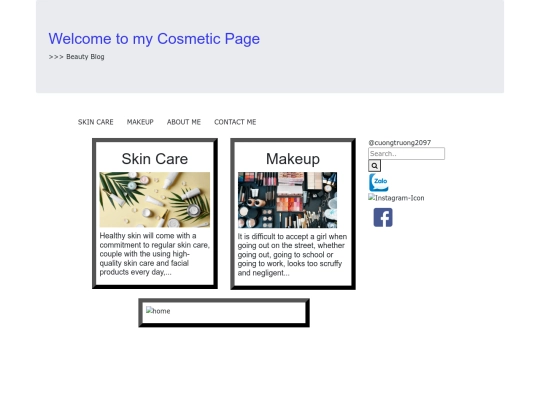
Task: Open the Zalo icon link
Action: 379,182
